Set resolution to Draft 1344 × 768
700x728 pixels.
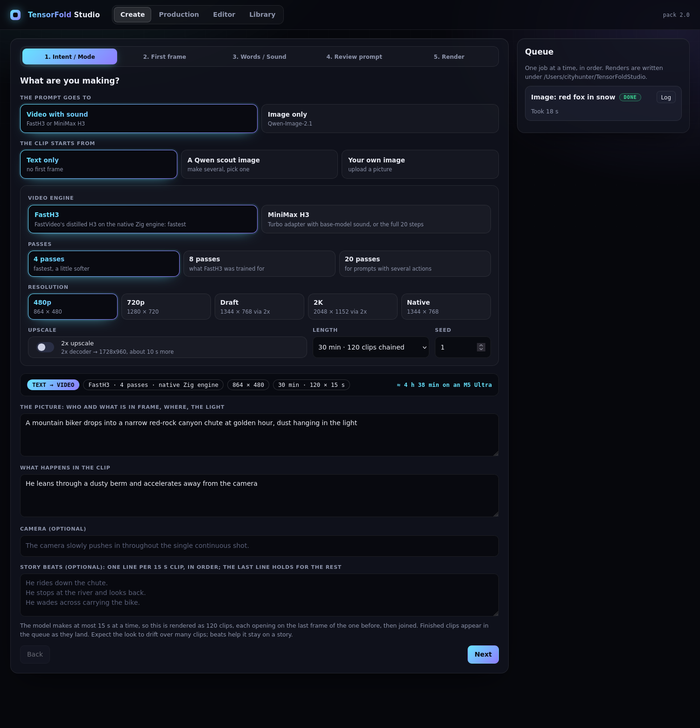pos(259,307)
